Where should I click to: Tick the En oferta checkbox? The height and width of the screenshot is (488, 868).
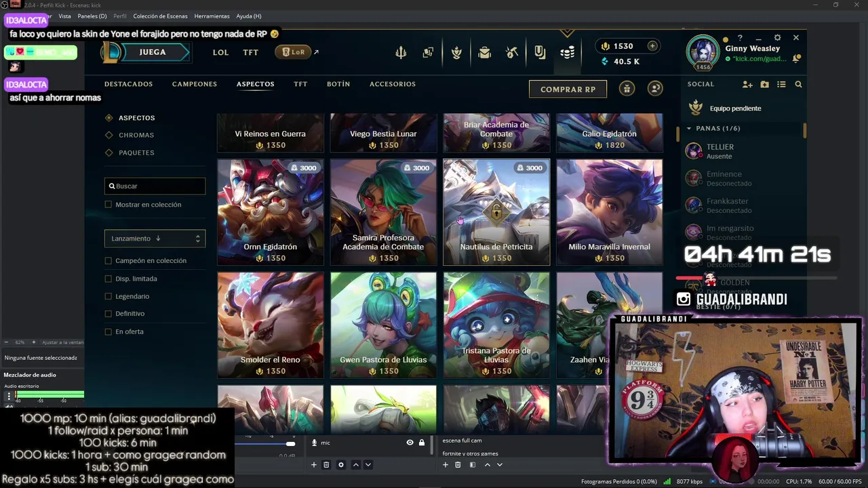pos(108,331)
